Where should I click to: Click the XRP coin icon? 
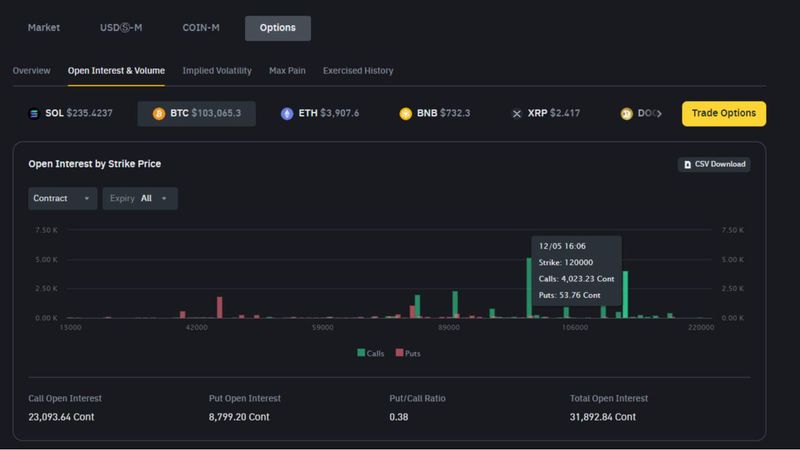[517, 113]
